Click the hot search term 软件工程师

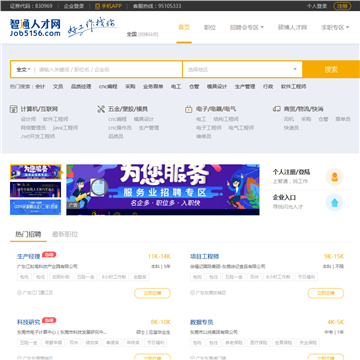point(294,86)
